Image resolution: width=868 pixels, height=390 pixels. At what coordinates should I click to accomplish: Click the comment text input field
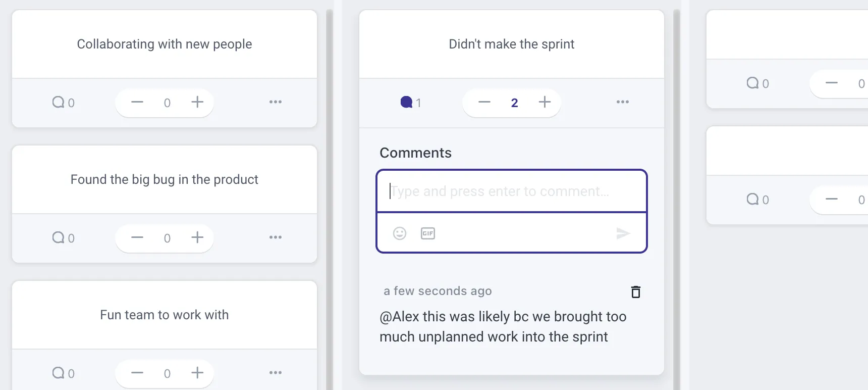[x=511, y=191]
